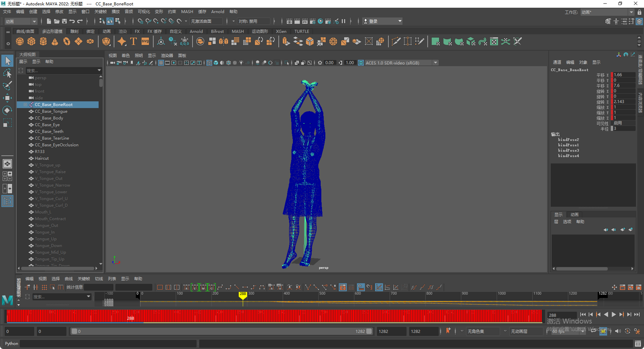Image resolution: width=644 pixels, height=349 pixels.
Task: Toggle the Channel Box / Layer Editor panel
Action: click(x=639, y=21)
